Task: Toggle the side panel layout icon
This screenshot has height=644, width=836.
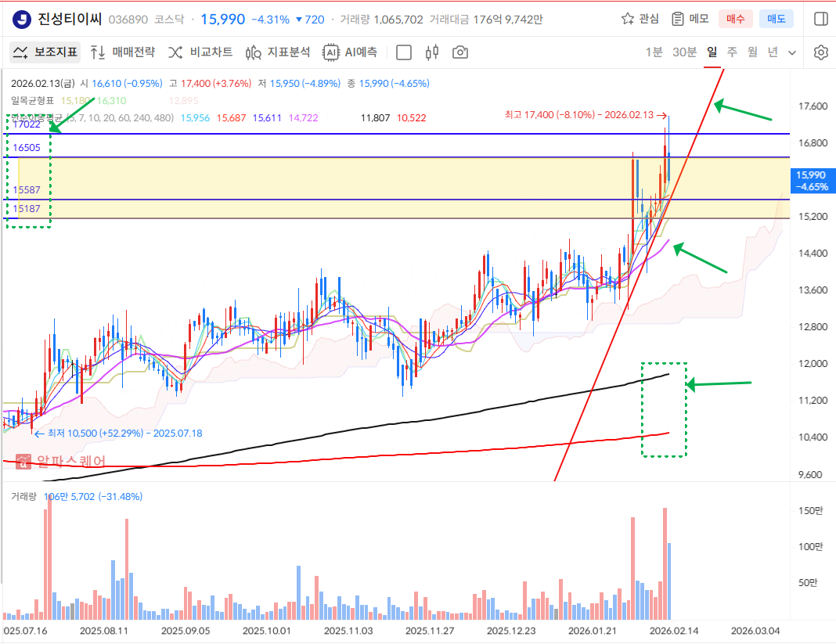Action: [x=820, y=19]
